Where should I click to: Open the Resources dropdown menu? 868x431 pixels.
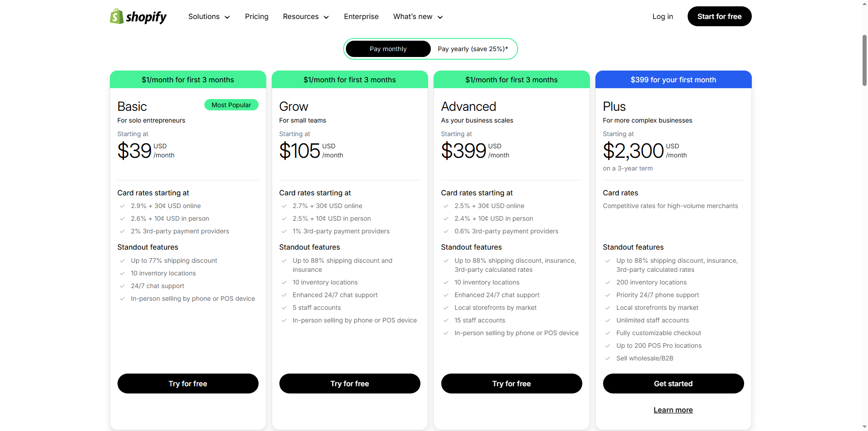(306, 17)
